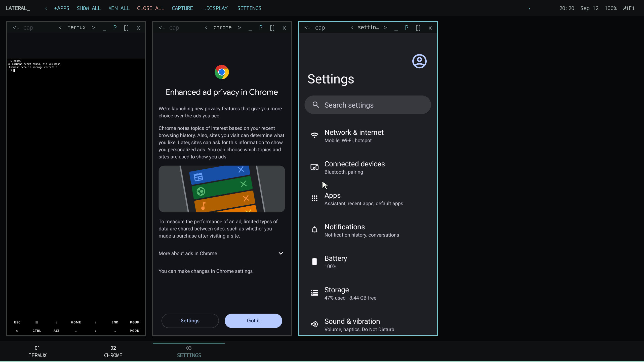The image size is (644, 362).
Task: Open →DISPLAY in the top bar
Action: [x=215, y=8]
